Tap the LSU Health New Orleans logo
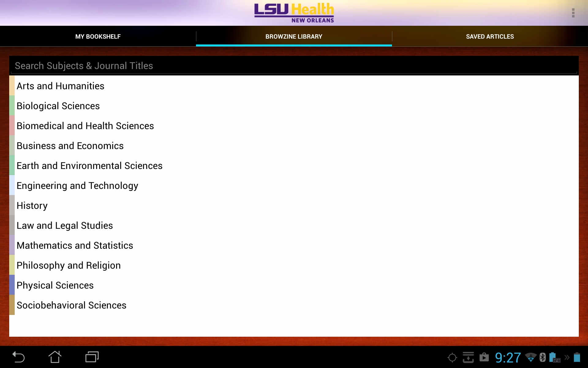This screenshot has height=368, width=588. click(x=294, y=13)
